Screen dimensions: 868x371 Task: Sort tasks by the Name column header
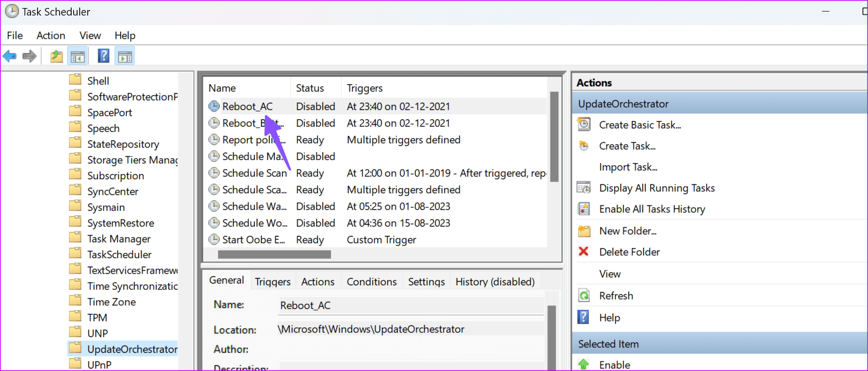(246, 88)
